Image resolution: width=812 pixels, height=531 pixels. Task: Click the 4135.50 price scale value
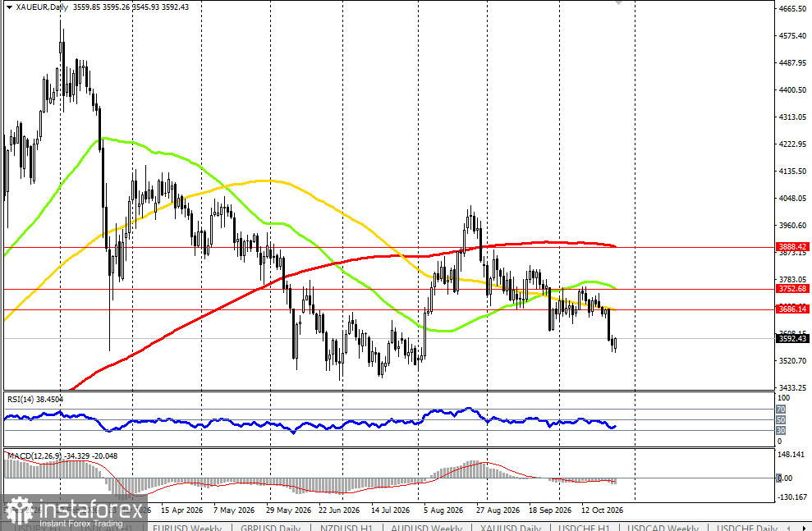coord(792,172)
